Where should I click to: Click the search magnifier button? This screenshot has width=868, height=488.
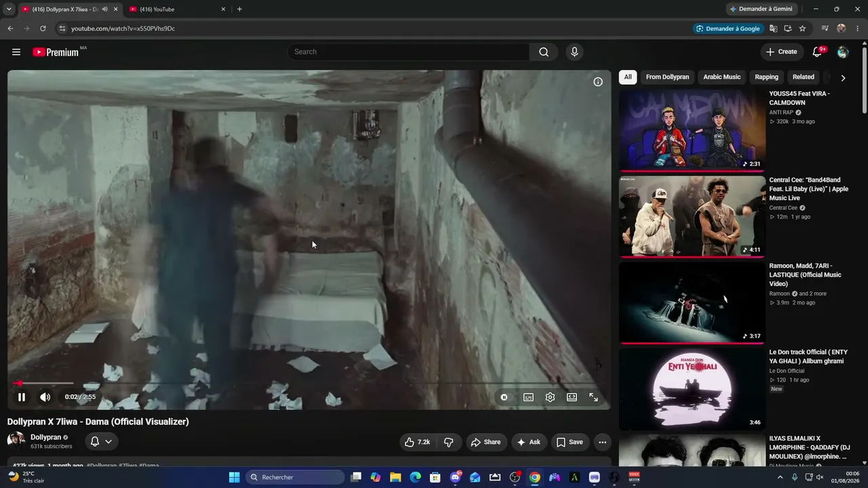[544, 52]
